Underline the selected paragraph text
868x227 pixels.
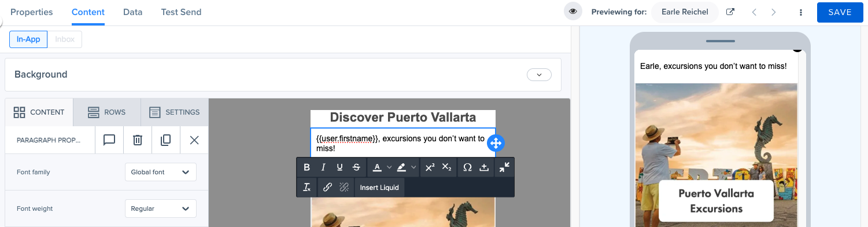tap(339, 167)
